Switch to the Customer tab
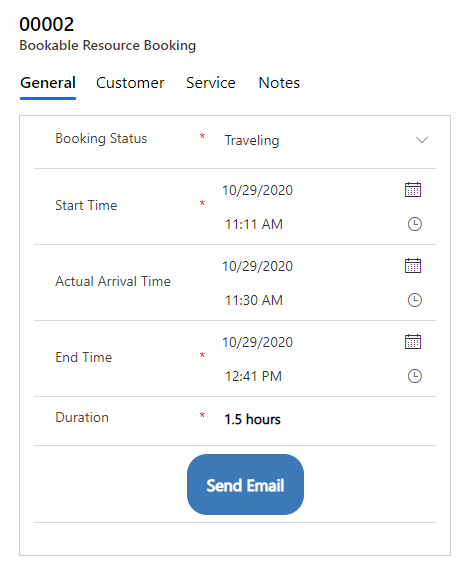The image size is (469, 573). pos(130,83)
